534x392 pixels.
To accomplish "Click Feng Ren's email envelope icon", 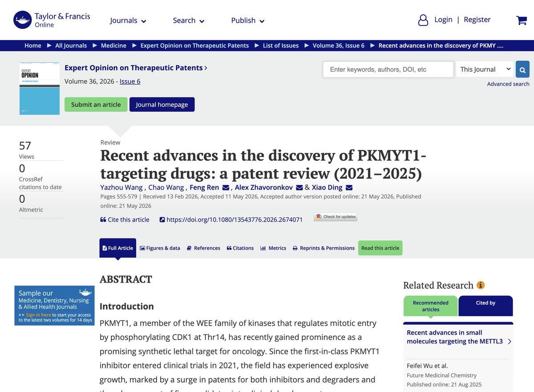I will [226, 187].
